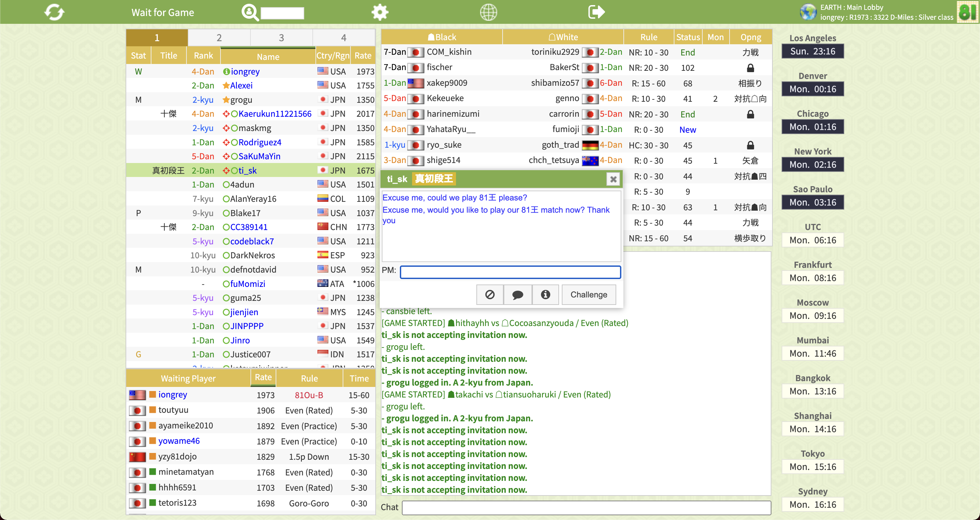Click lock icon on ryo_suke game row

click(x=750, y=145)
